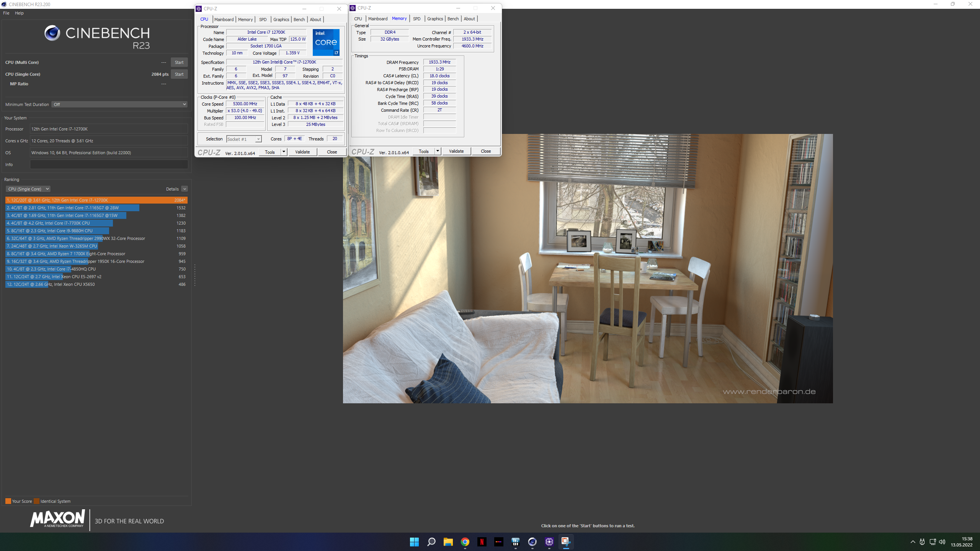The height and width of the screenshot is (551, 980).
Task: Open the Cinebench Help menu
Action: click(x=19, y=13)
